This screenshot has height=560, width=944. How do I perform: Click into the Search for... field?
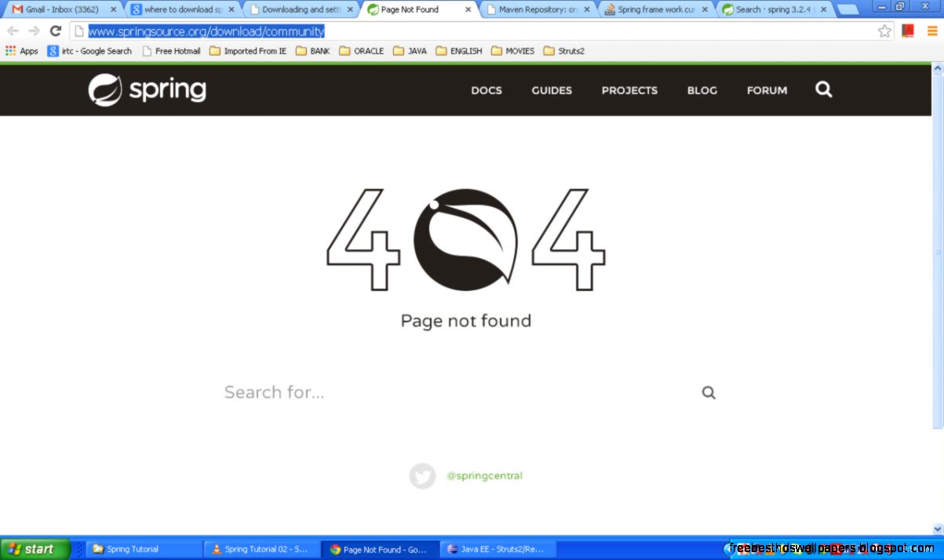459,392
